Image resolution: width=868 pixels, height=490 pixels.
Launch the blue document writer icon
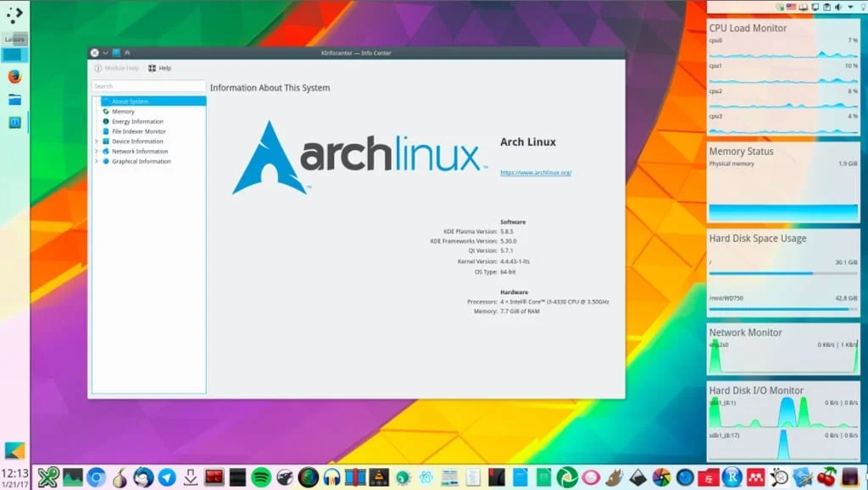520,477
